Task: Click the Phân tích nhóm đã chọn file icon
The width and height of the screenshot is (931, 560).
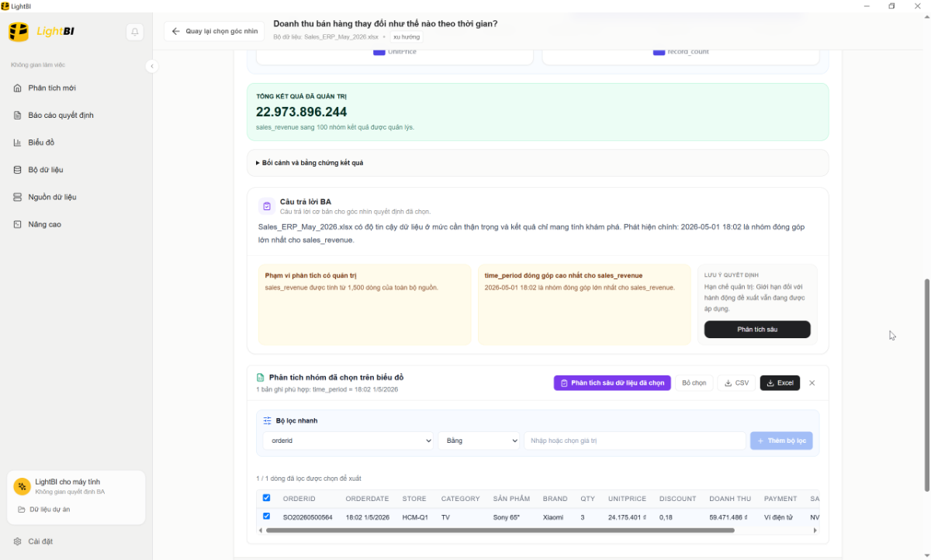Action: pyautogui.click(x=261, y=378)
